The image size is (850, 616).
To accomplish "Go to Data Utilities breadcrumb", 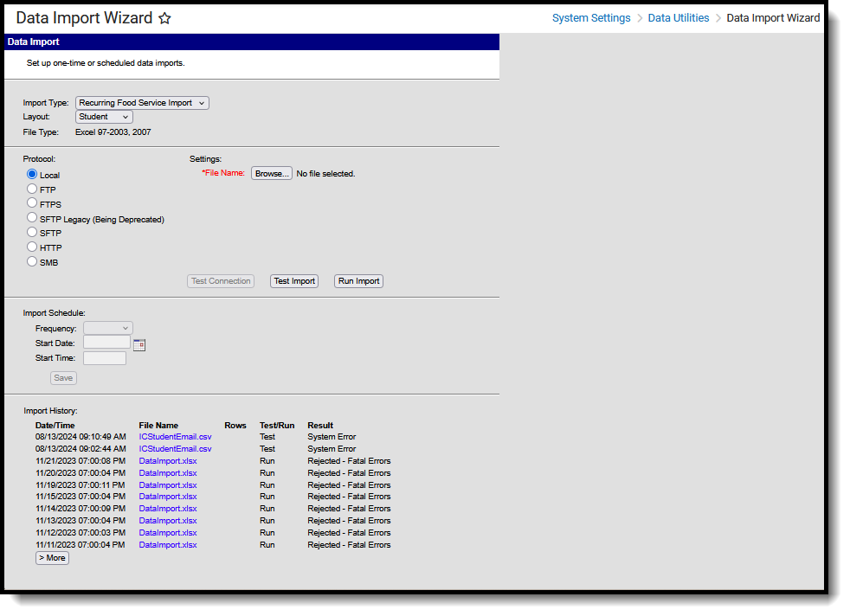I will coord(678,18).
